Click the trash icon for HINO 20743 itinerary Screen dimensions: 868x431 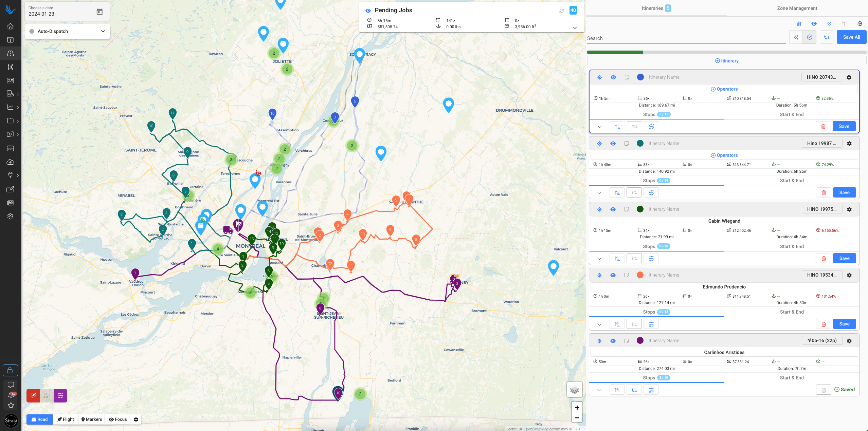point(823,126)
